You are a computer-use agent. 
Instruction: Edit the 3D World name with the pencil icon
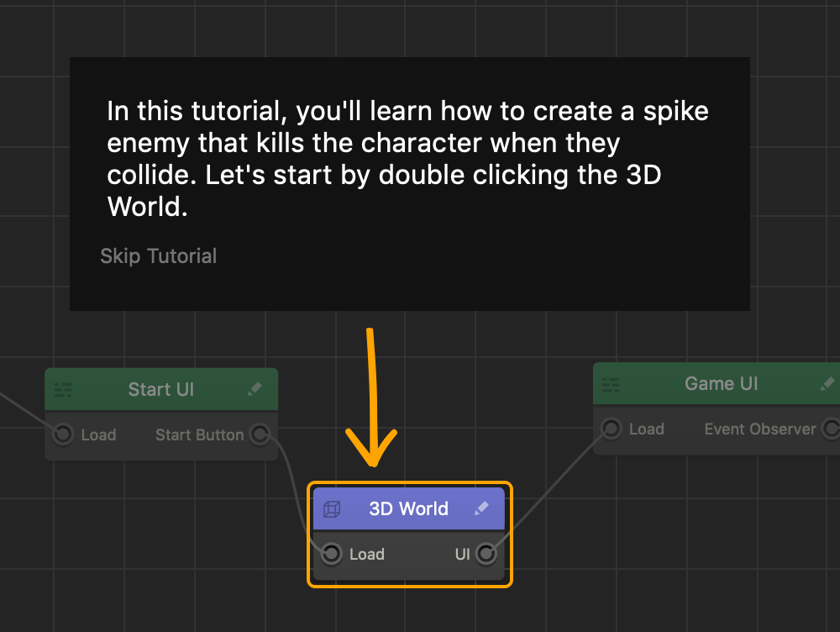tap(482, 508)
